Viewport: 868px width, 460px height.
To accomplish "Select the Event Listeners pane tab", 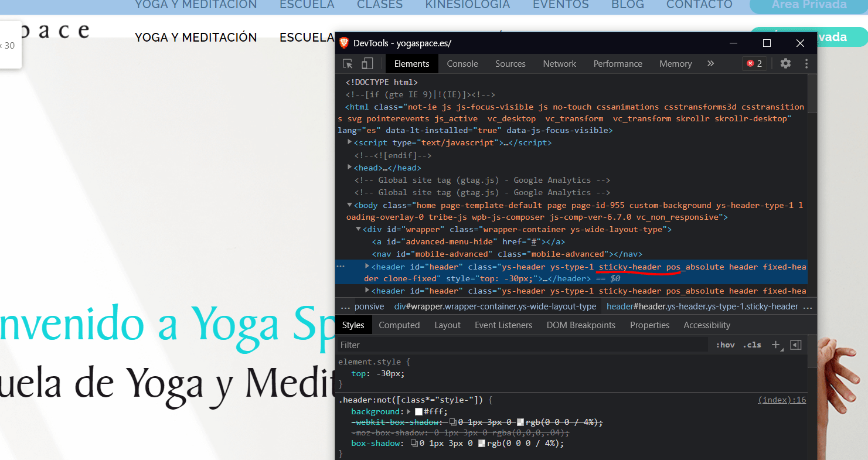I will pos(503,325).
